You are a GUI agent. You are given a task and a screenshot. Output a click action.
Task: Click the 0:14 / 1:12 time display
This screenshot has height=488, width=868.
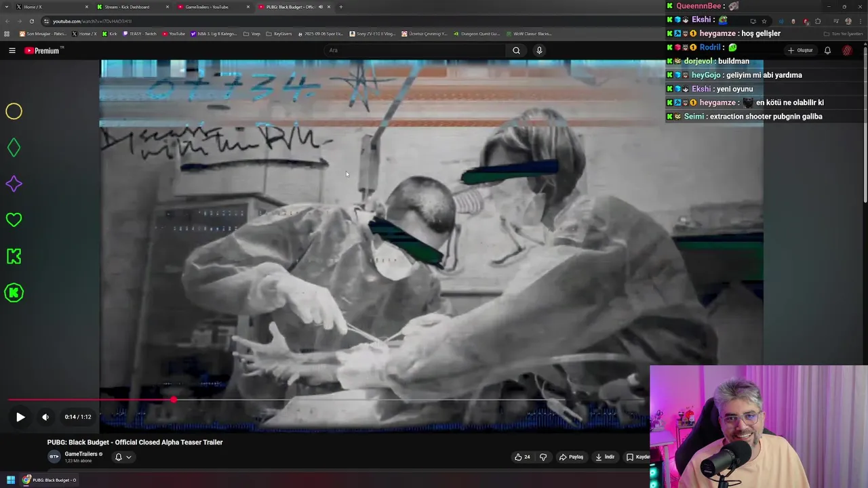tap(78, 417)
